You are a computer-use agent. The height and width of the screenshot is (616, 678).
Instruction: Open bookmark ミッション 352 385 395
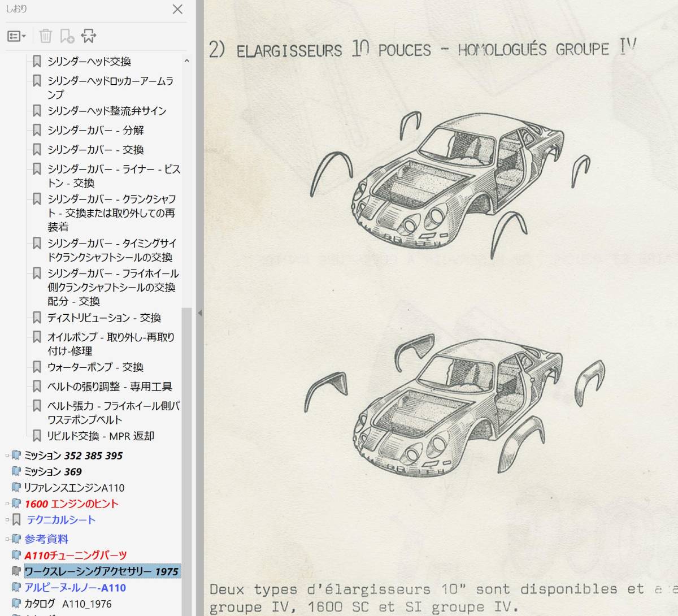tap(73, 456)
